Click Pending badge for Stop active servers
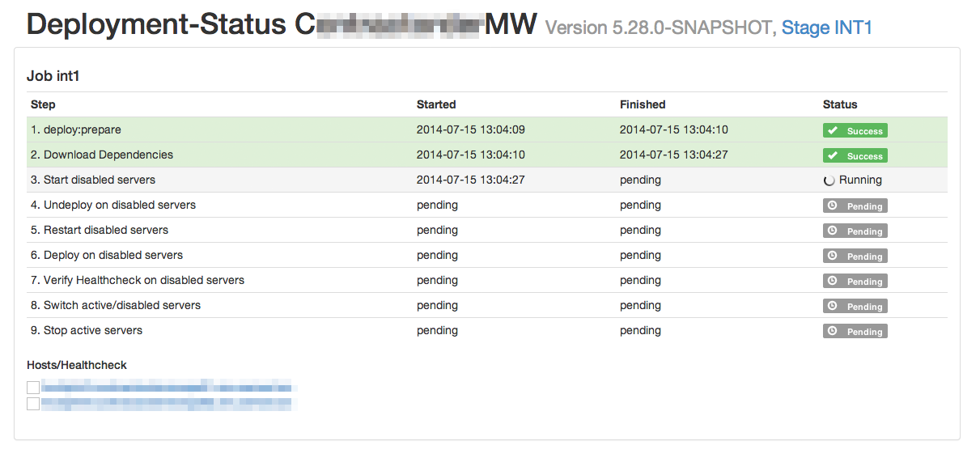This screenshot has height=458, width=980. 855,332
